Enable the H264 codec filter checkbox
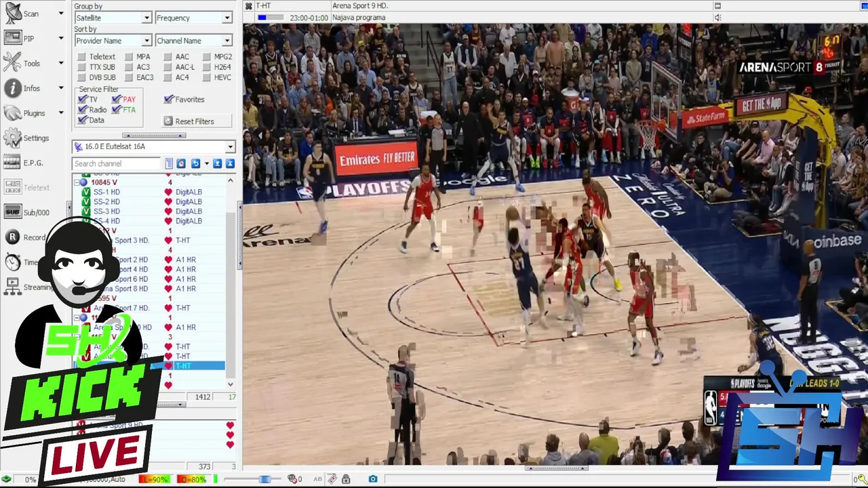The height and width of the screenshot is (488, 868). (207, 67)
